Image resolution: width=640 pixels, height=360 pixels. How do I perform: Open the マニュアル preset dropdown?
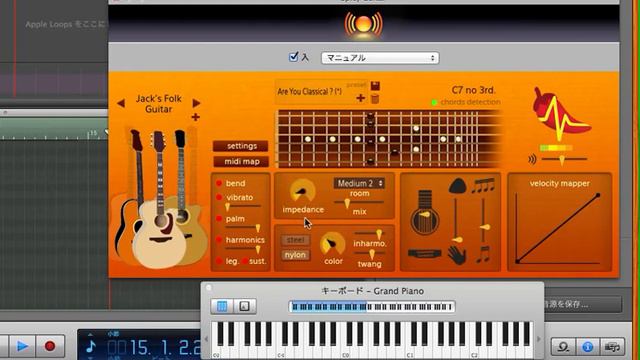[380, 58]
